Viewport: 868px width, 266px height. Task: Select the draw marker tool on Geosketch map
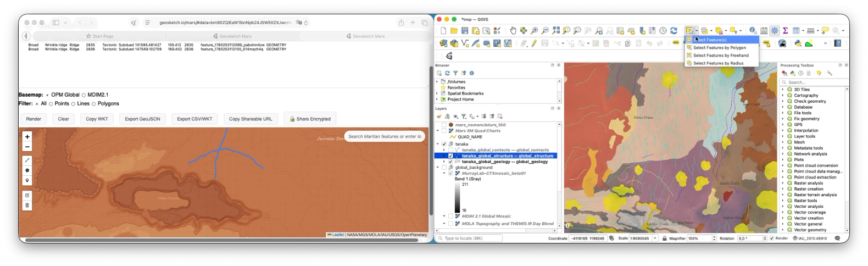[27, 180]
